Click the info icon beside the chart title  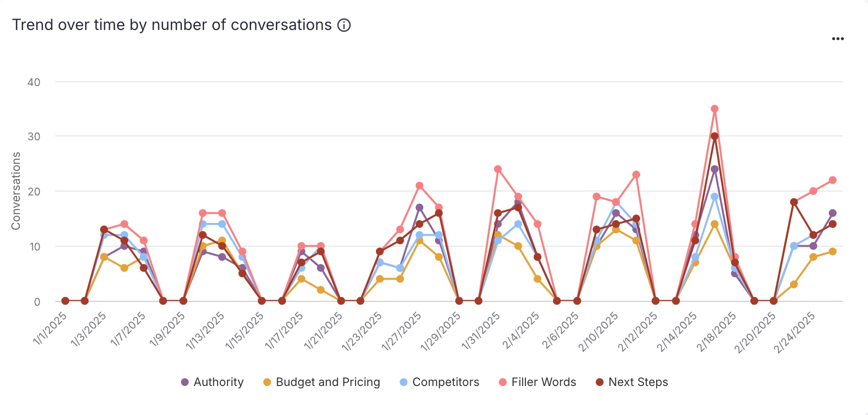coord(344,25)
